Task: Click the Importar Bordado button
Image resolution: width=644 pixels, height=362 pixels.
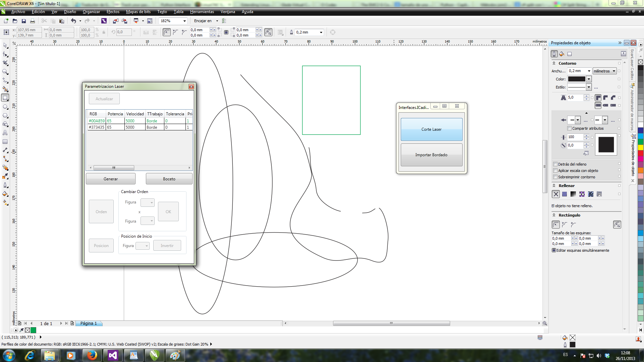Action: click(x=431, y=155)
